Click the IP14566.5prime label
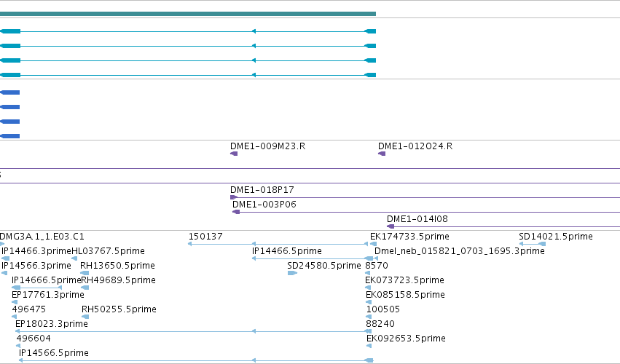The image size is (620, 364). (54, 353)
